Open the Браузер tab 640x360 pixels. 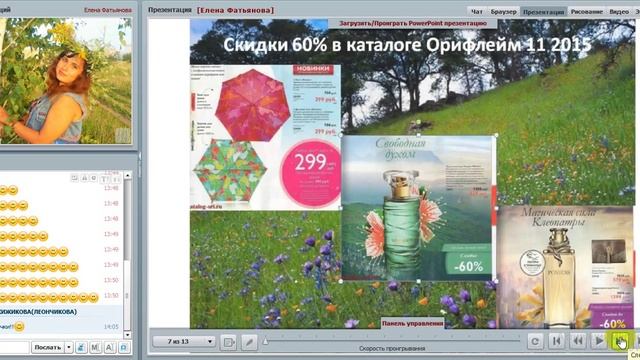point(503,11)
